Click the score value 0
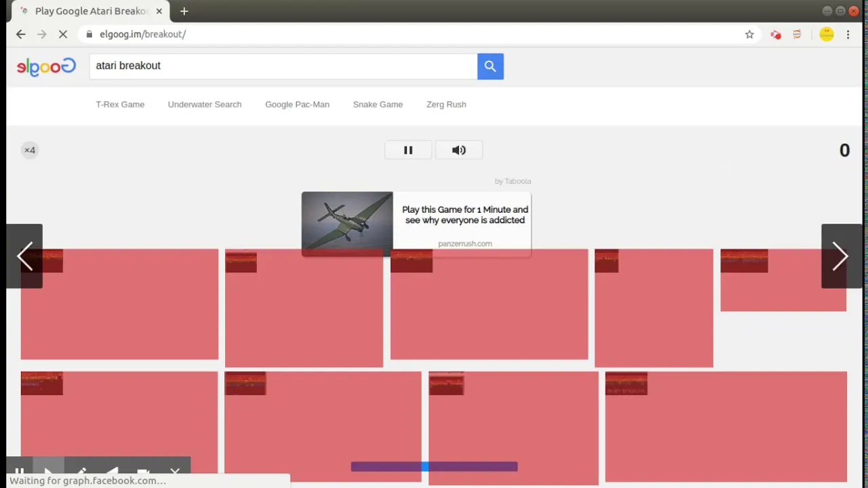868x488 pixels. 844,150
